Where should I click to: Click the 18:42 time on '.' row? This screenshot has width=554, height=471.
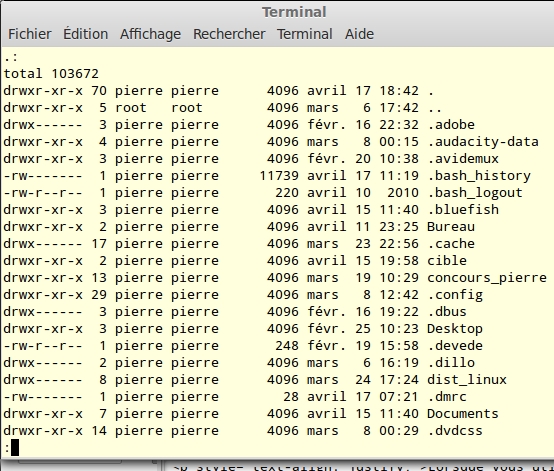pos(399,91)
